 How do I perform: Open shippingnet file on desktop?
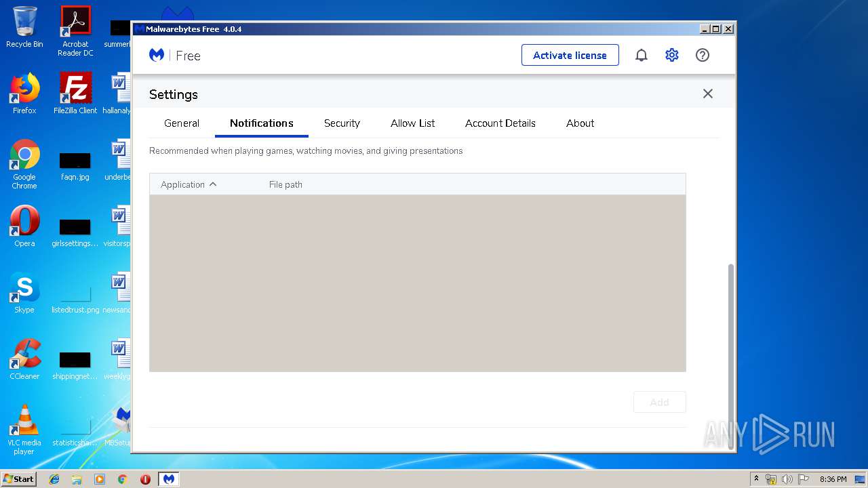click(75, 366)
